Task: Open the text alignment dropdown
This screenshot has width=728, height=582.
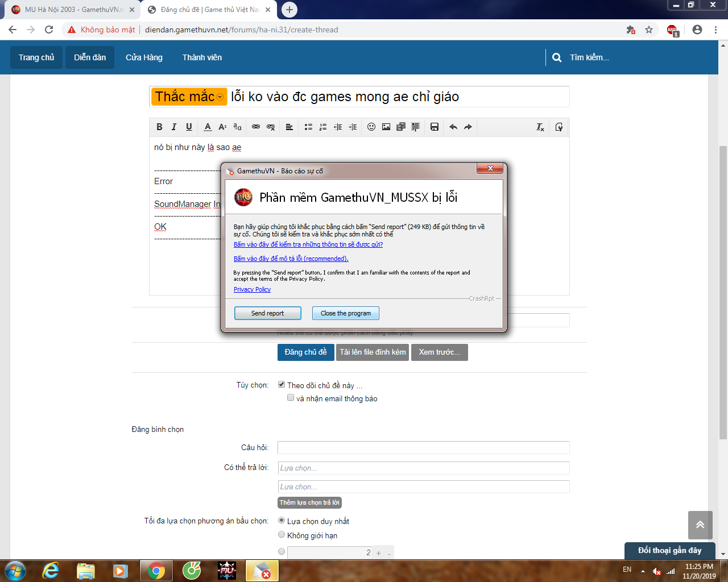Action: coord(289,127)
